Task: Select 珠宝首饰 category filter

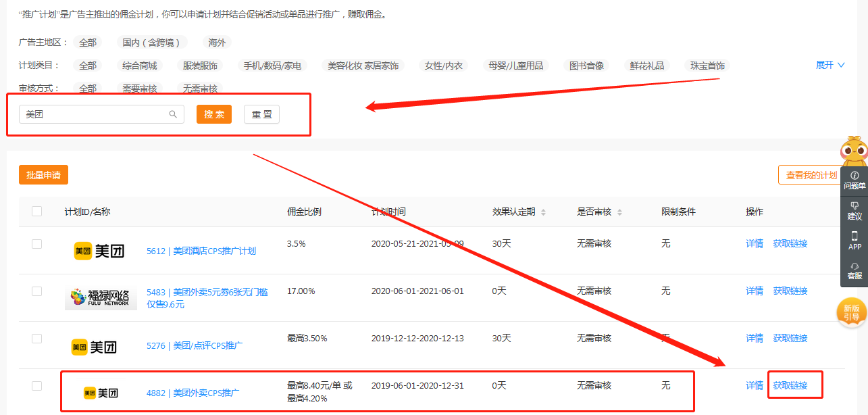Action: point(708,66)
